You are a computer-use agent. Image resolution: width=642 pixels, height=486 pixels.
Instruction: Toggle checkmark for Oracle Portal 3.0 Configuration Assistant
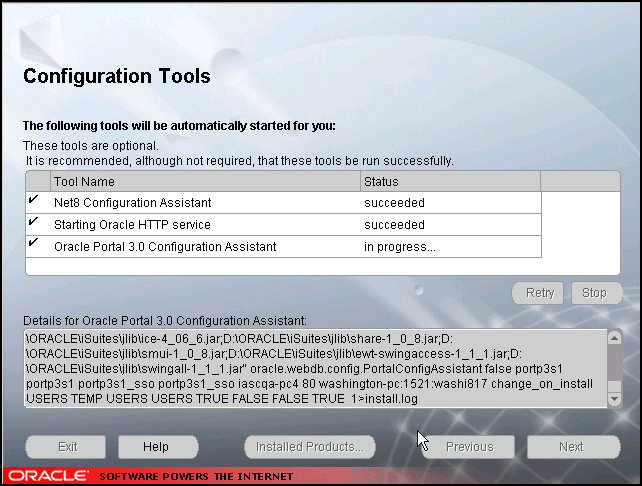point(34,242)
